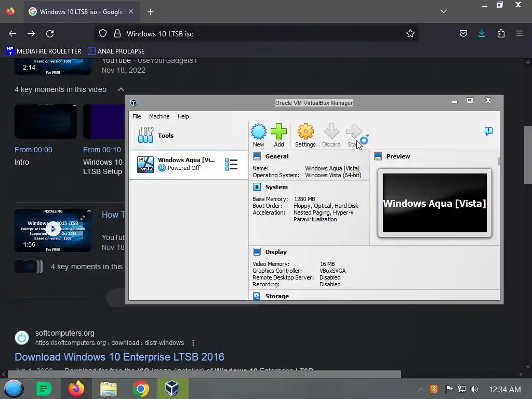
Task: Click the Storage section disk icon
Action: tap(257, 296)
